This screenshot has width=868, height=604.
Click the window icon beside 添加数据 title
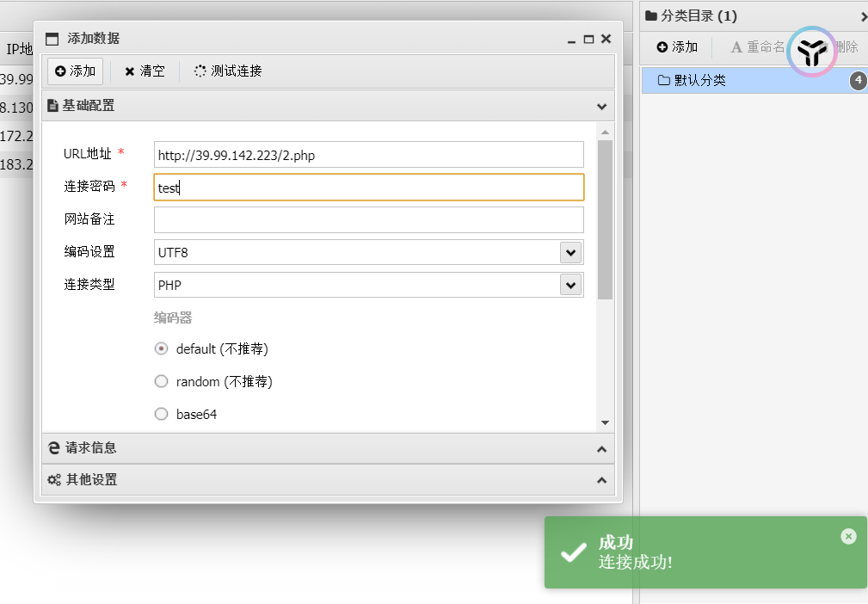[x=52, y=39]
